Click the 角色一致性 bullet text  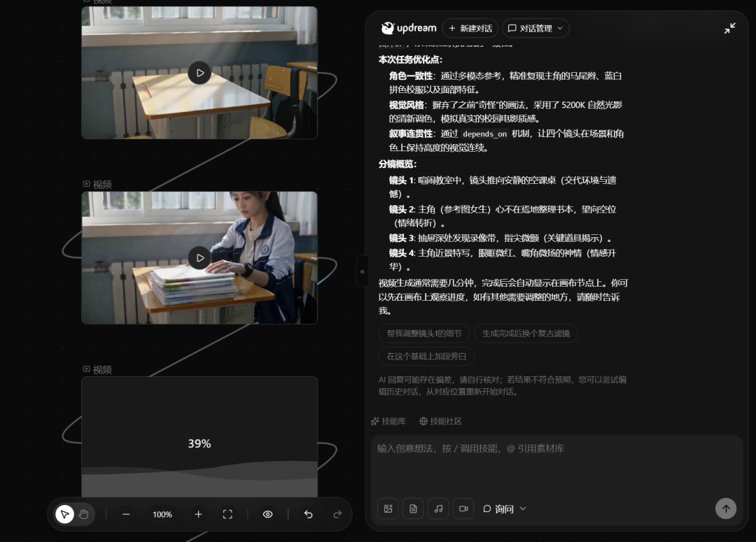(x=505, y=83)
